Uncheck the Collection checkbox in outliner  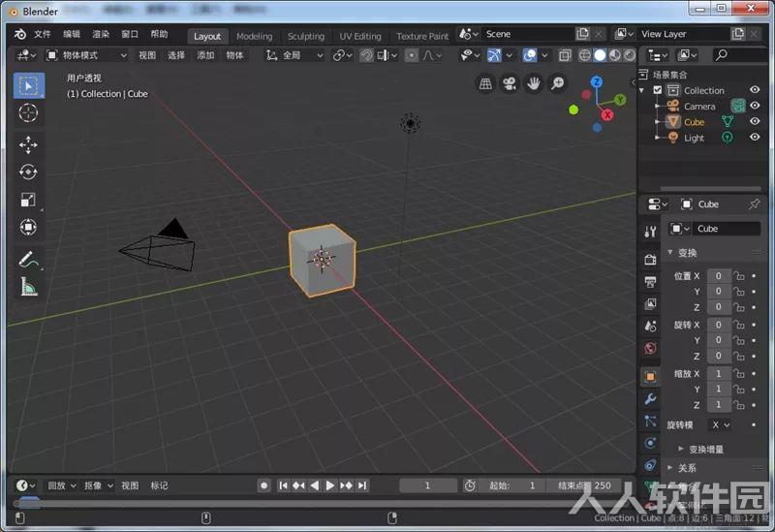coord(658,90)
